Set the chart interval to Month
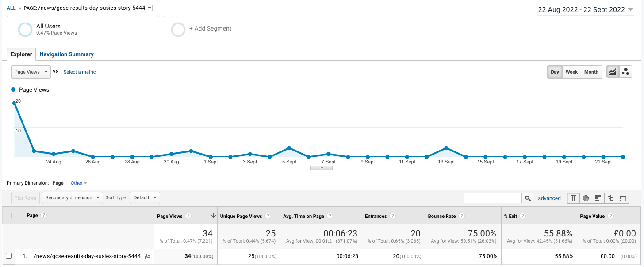Screen dimensions: 644x267 (x=591, y=72)
